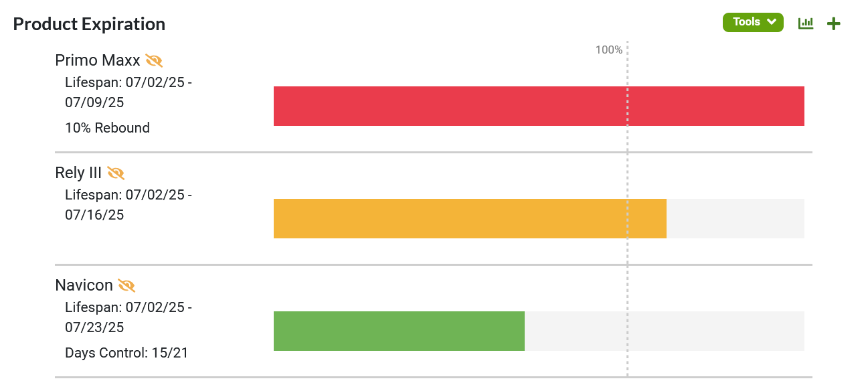
Task: Click the chevron arrow on Tools button
Action: [772, 22]
